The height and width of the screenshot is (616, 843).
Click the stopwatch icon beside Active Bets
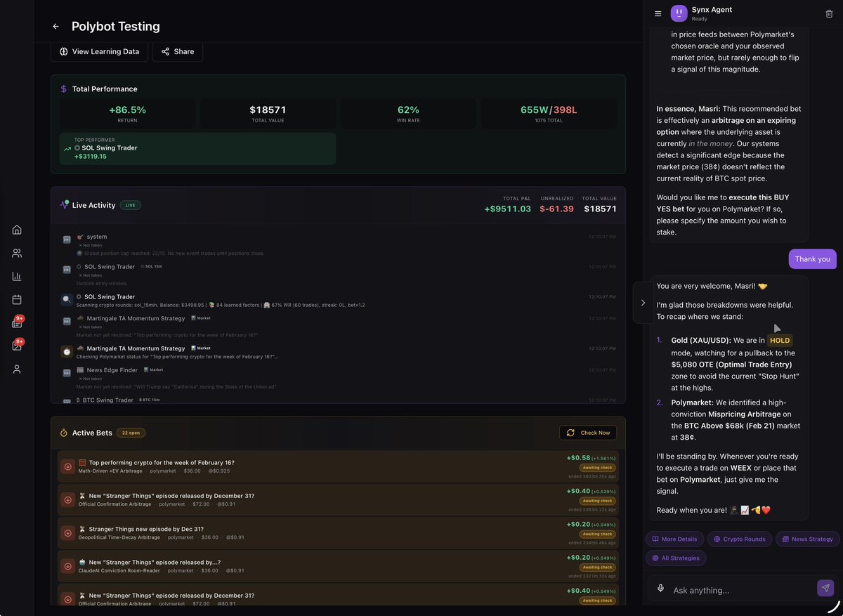pyautogui.click(x=63, y=433)
